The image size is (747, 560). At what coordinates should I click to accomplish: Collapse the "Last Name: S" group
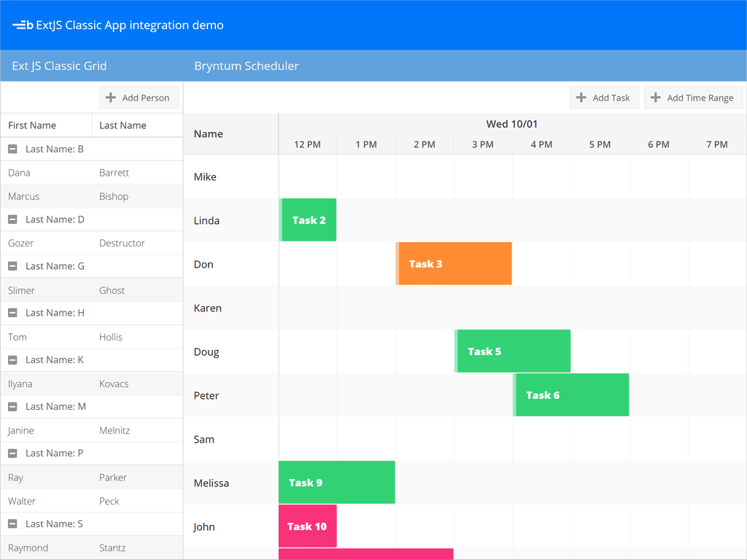(x=12, y=523)
